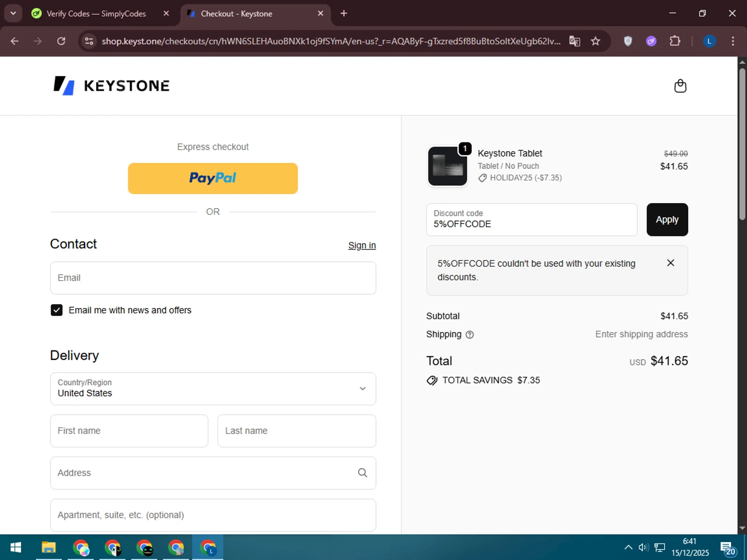Open the Sign in link
Image resolution: width=747 pixels, height=560 pixels.
pyautogui.click(x=362, y=245)
